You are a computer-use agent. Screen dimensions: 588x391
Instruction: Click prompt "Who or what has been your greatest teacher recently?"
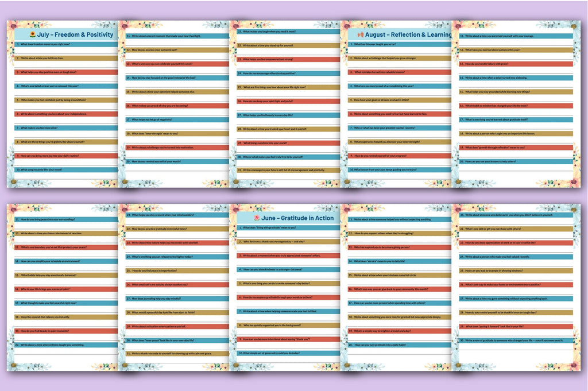(x=400, y=128)
